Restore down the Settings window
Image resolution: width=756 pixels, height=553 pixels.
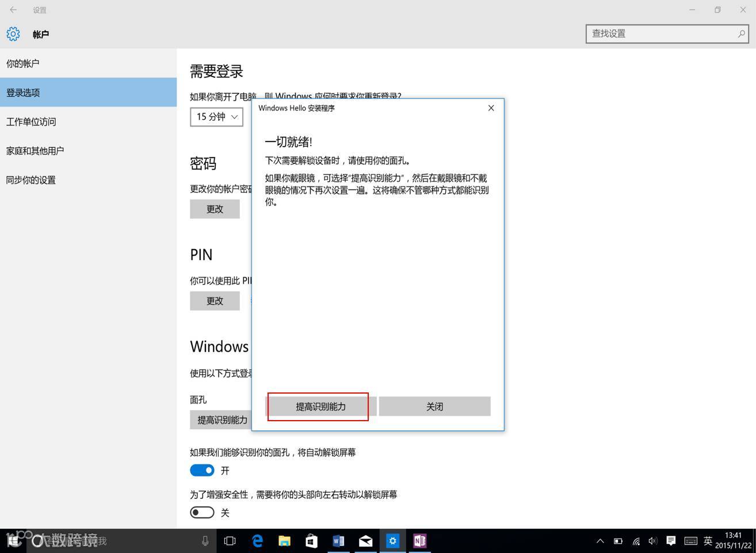pyautogui.click(x=717, y=10)
